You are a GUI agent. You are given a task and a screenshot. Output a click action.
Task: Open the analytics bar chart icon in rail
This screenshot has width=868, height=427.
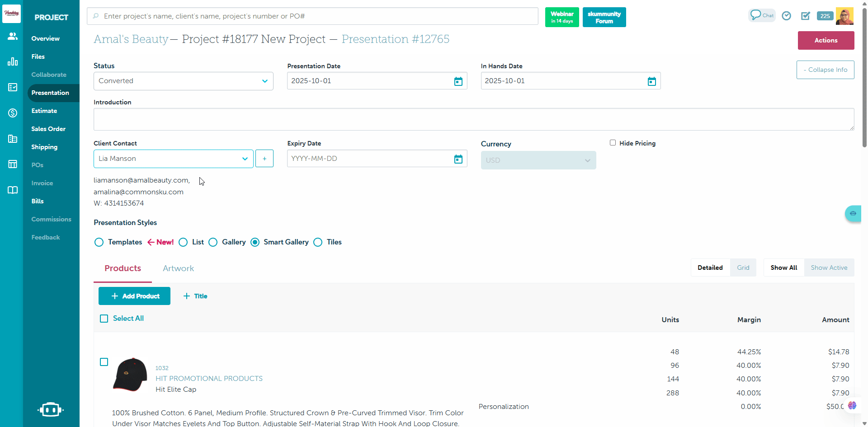point(12,61)
